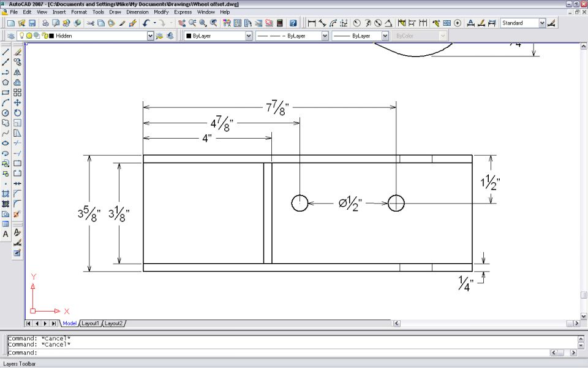Open the Express menu
588x368 pixels.
pyautogui.click(x=183, y=12)
